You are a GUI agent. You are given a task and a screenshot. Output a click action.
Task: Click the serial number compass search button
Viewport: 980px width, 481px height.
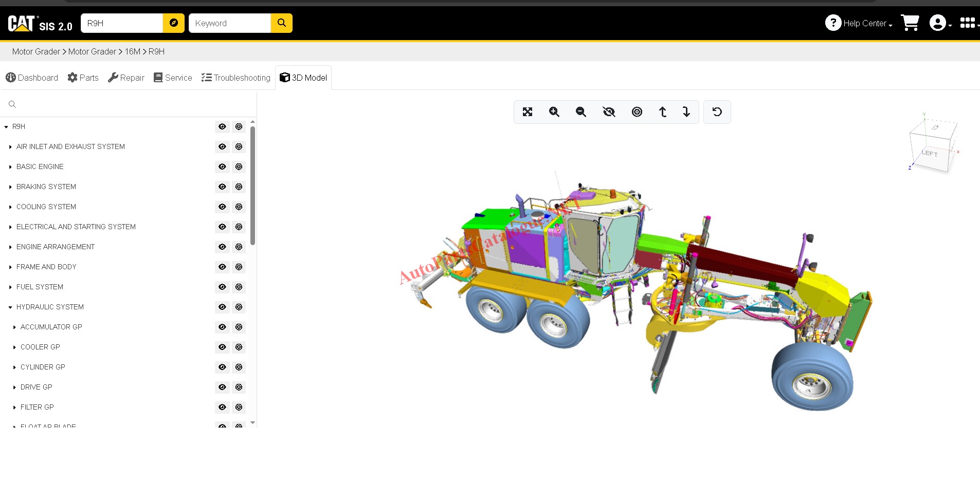coord(174,23)
